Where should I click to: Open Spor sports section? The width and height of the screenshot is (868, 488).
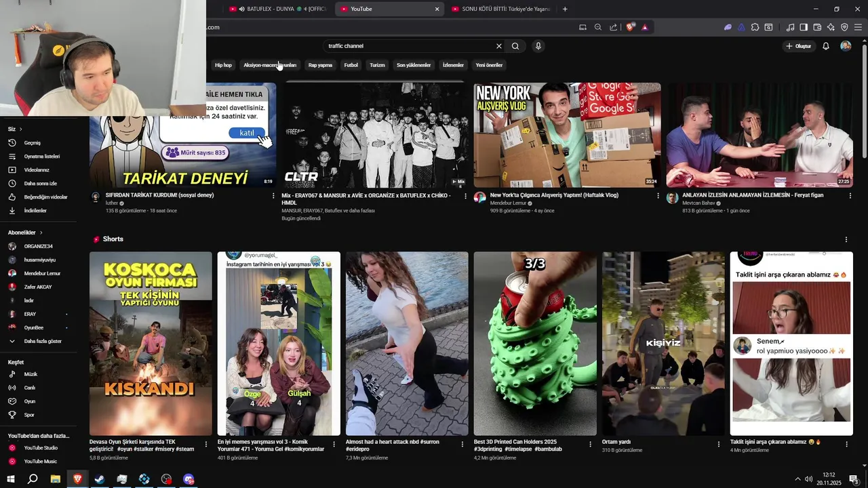(29, 415)
